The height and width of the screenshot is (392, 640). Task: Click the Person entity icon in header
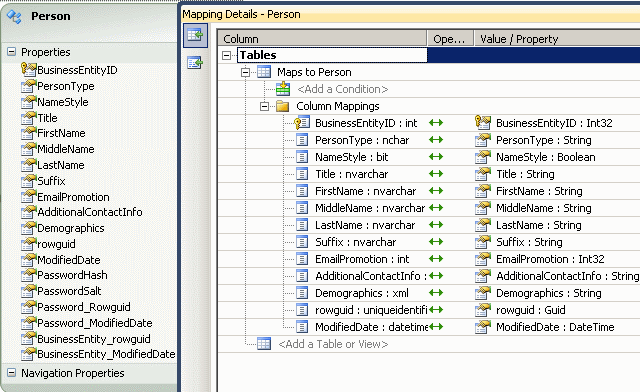click(15, 17)
